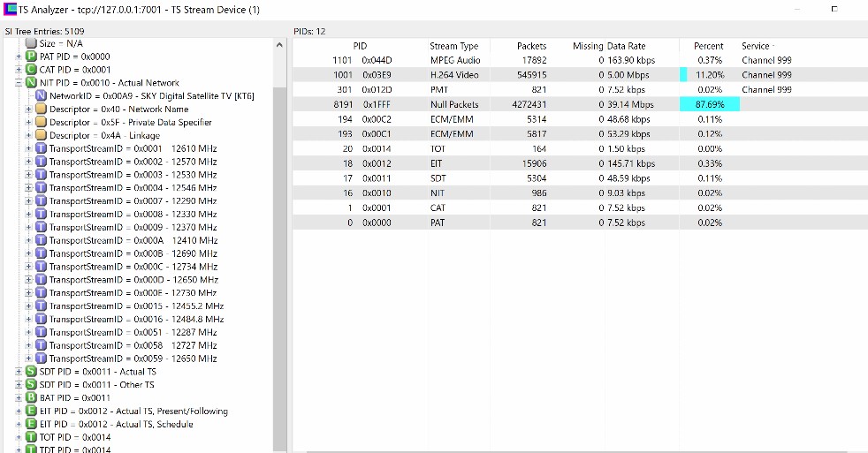Click the TS Analyzer app icon in title bar
This screenshot has height=453, width=868.
coord(11,10)
